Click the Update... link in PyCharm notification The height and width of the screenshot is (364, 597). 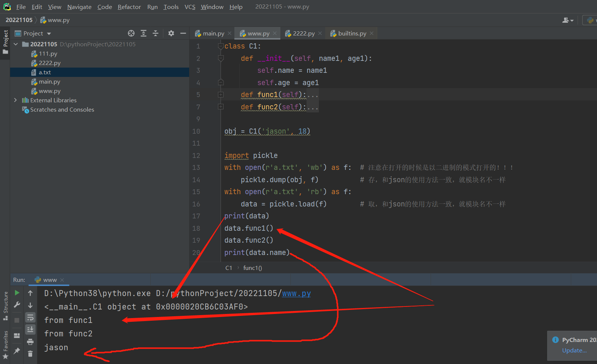coord(574,351)
